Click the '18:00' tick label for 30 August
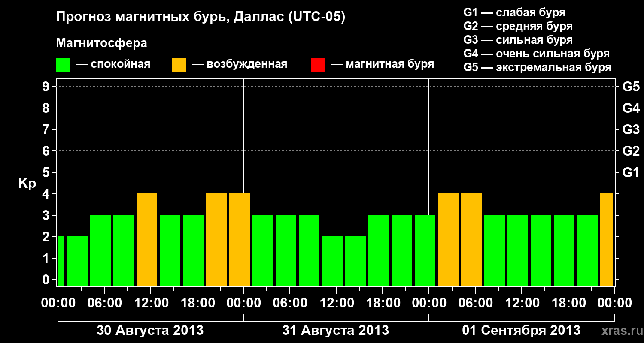This screenshot has width=644, height=343. (x=197, y=303)
